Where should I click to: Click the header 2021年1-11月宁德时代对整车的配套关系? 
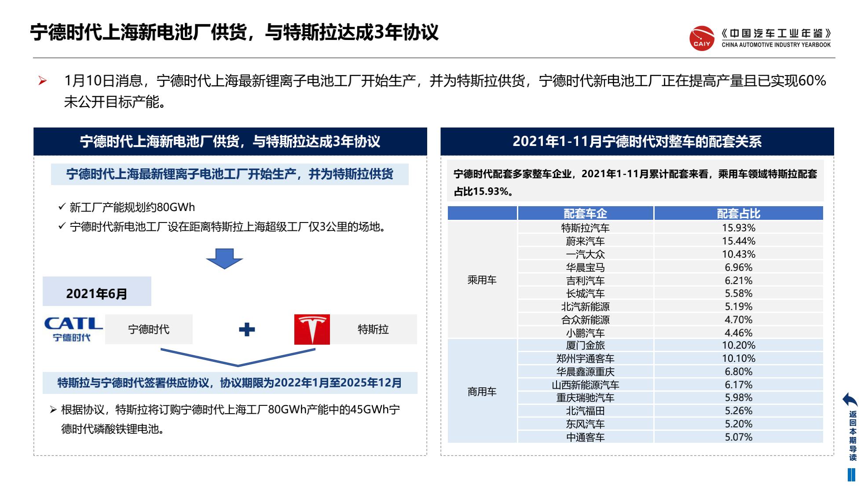[x=637, y=142]
